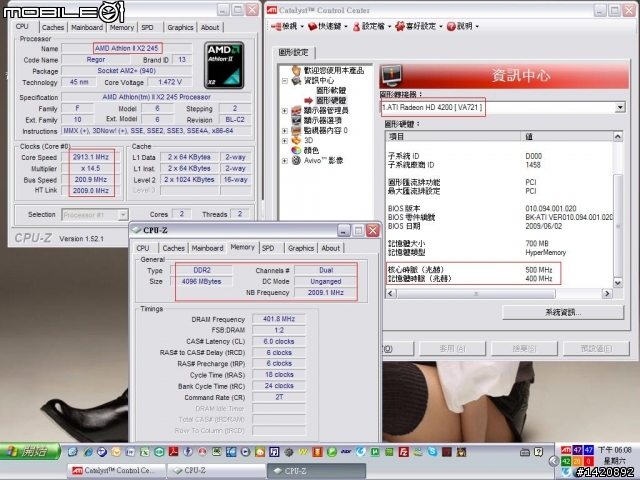Expand the 顯示器管理員 tree node
The image size is (640, 480).
point(284,111)
